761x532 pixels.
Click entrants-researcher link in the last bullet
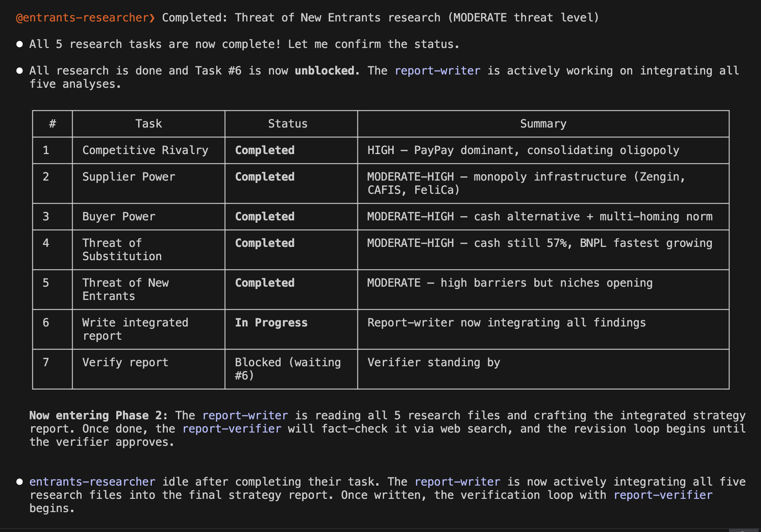pos(92,482)
